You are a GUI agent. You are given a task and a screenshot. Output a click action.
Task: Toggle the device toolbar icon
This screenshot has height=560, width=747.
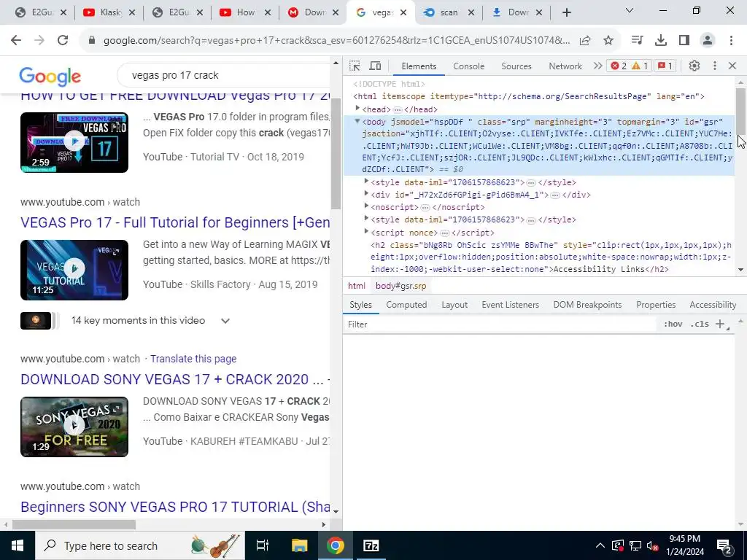pos(376,66)
